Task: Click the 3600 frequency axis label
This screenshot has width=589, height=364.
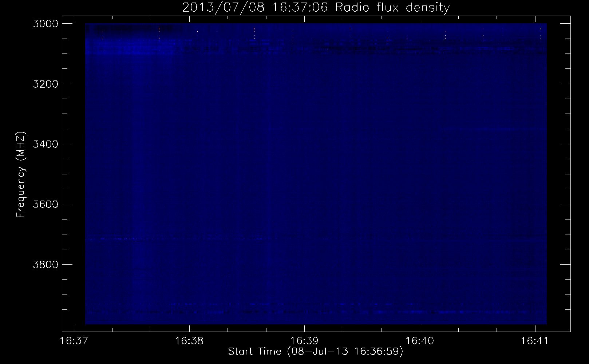Action: [x=45, y=204]
